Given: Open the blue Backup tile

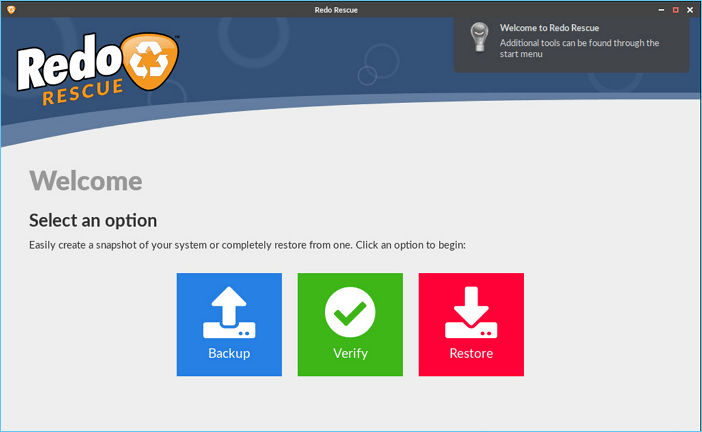Looking at the screenshot, I should [229, 325].
